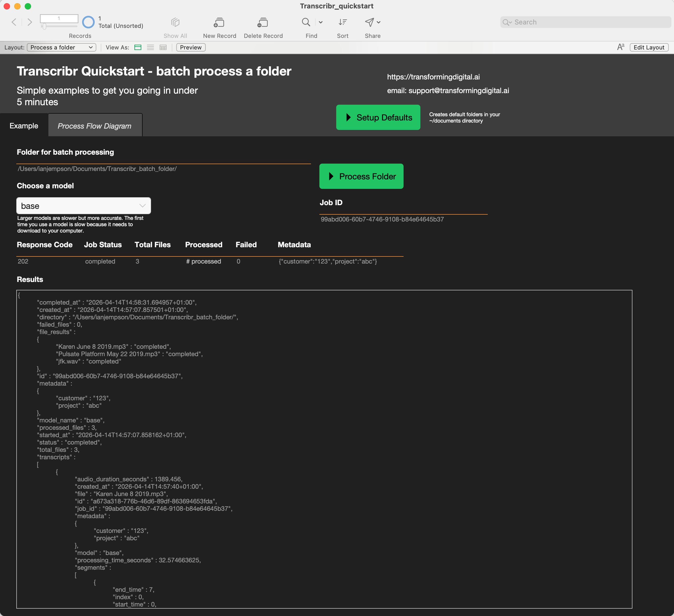Switch to List view
Screen dimensions: 674x616
coord(150,47)
